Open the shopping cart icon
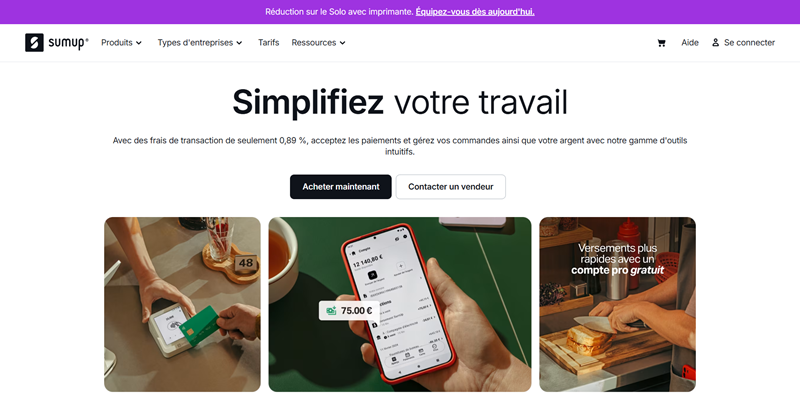800x412 pixels. click(x=661, y=43)
